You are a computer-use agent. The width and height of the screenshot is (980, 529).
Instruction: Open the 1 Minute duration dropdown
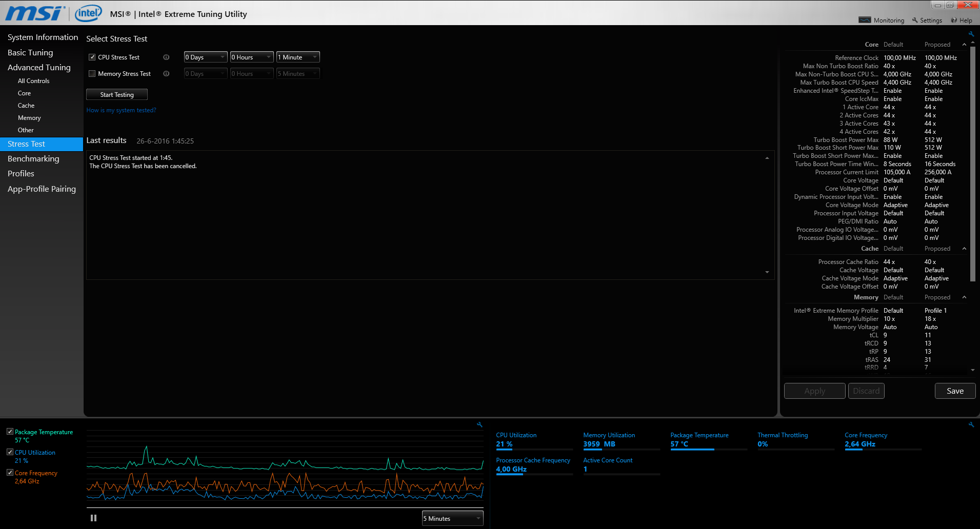tap(298, 57)
